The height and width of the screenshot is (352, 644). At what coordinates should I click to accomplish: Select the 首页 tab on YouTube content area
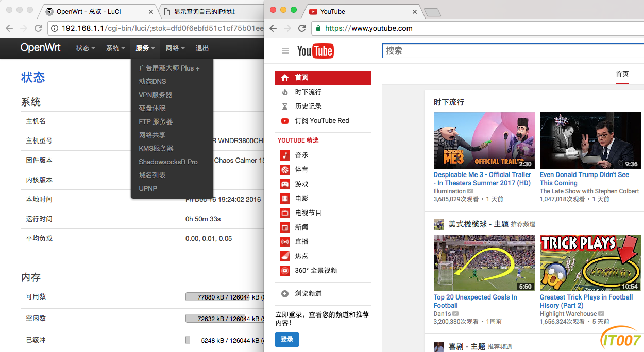[x=622, y=74]
